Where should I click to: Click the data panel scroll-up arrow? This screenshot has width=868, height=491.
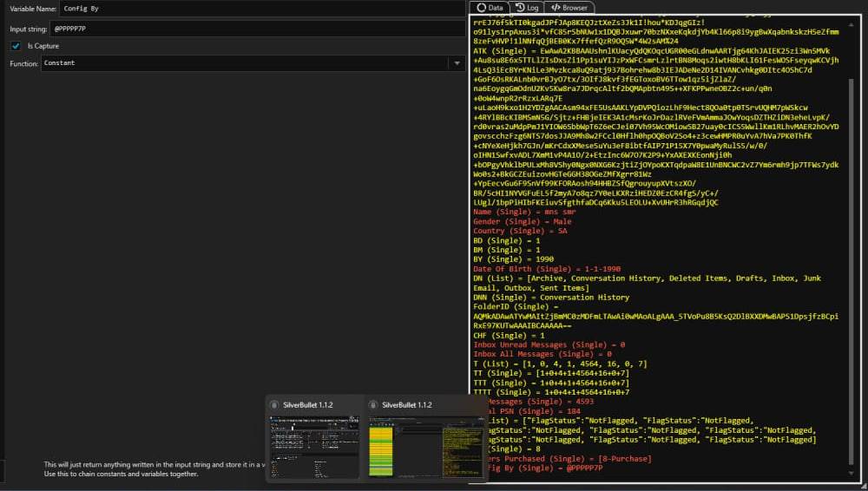coord(851,25)
